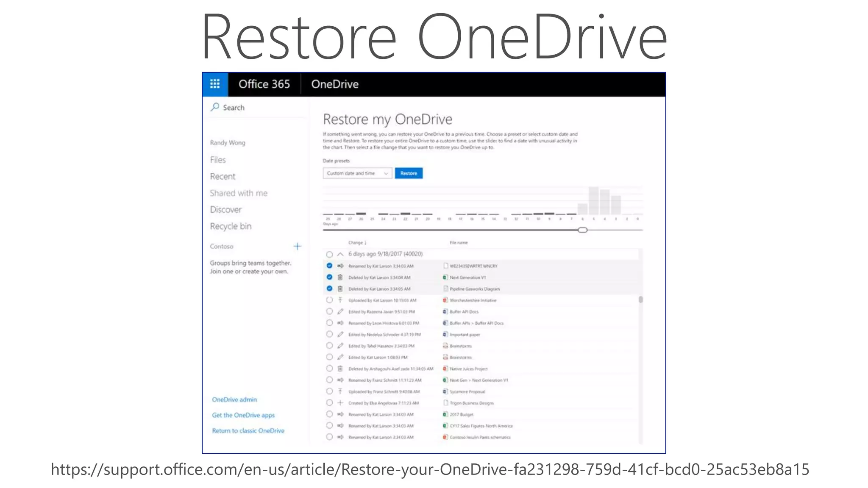Click the Search field in the sidebar
Screen dimensions: 868x488
257,108
